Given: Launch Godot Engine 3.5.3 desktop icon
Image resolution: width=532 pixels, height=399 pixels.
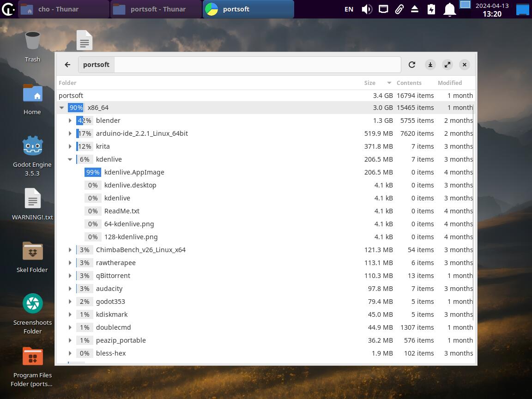Looking at the screenshot, I should coord(32,156).
